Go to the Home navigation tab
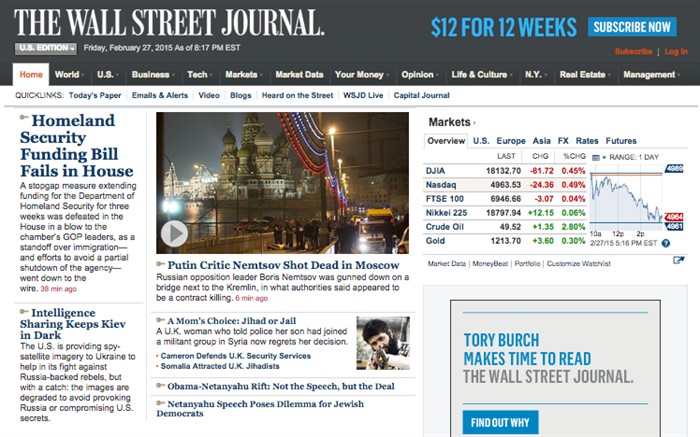 click(x=31, y=74)
